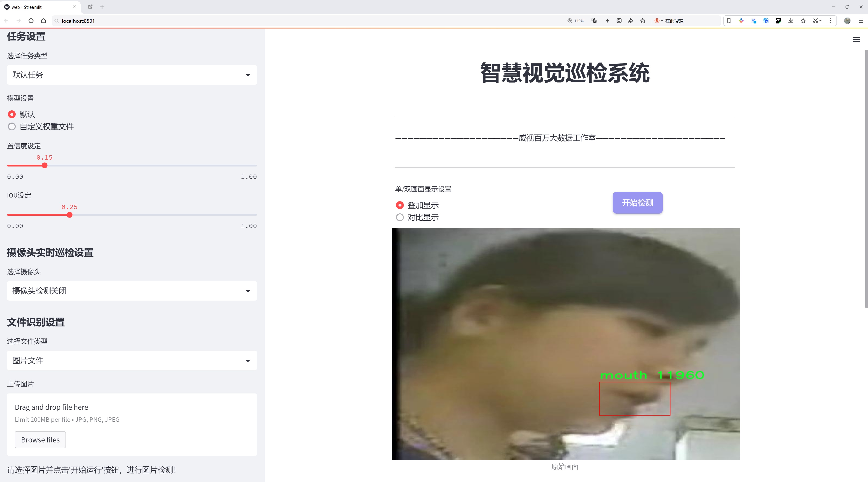Open the screenshot scissors tool icon
Image resolution: width=868 pixels, height=482 pixels.
coord(815,20)
